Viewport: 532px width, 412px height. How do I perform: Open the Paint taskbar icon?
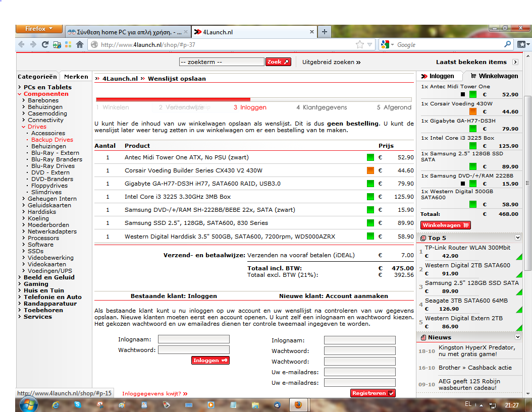coord(122,405)
